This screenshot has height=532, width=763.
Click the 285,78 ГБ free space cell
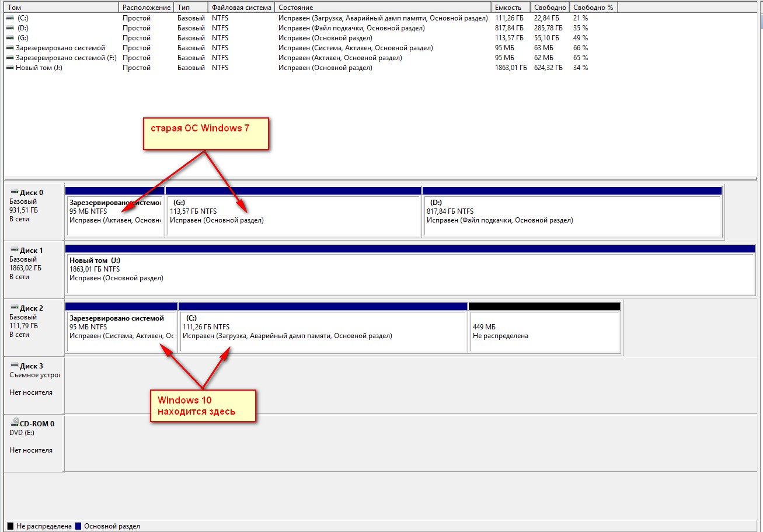[549, 28]
